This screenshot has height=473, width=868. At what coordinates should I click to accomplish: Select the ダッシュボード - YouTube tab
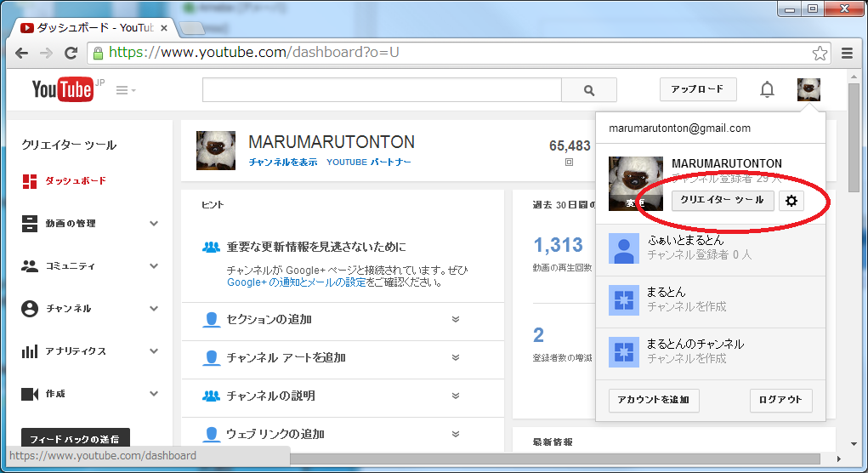pyautogui.click(x=91, y=28)
